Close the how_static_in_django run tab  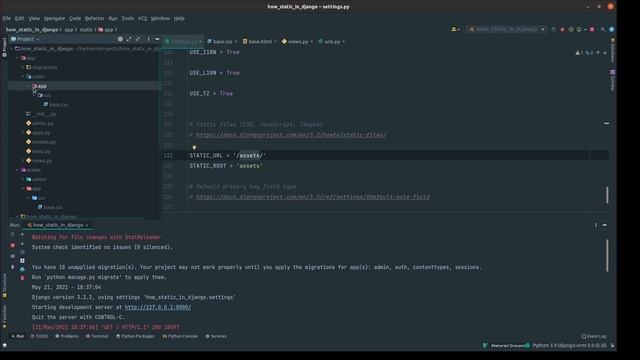(x=87, y=225)
